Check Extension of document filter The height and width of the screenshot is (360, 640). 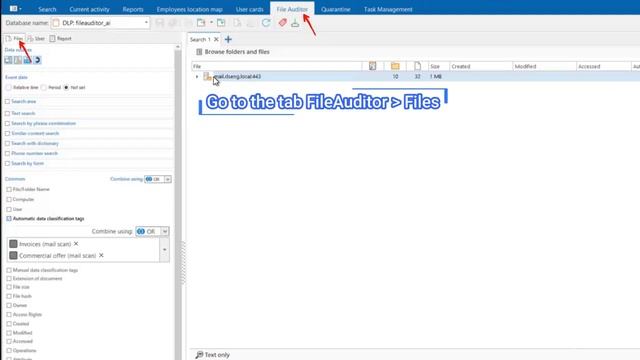[x=9, y=278]
